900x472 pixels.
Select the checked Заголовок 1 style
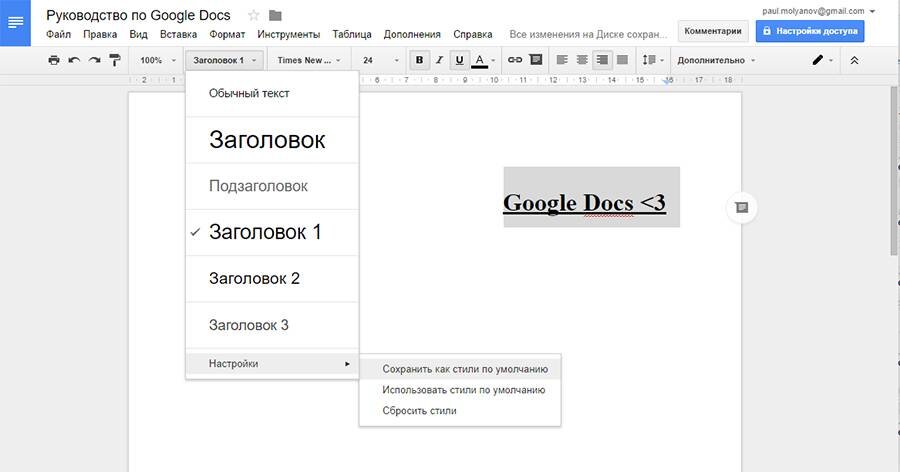(273, 232)
